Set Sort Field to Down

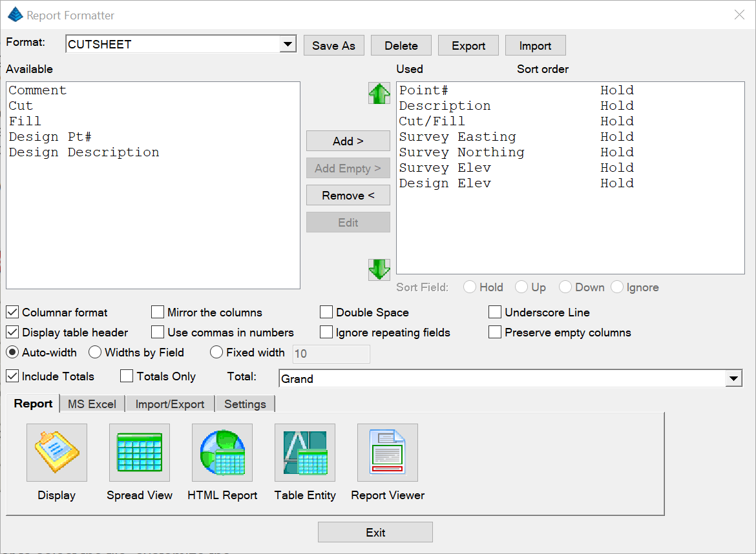(565, 287)
